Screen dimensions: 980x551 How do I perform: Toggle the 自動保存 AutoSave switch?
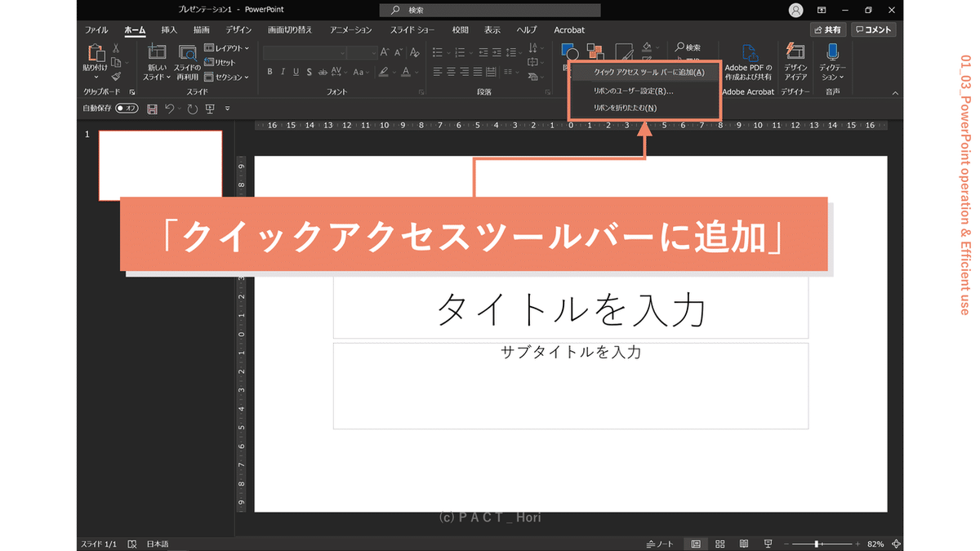[127, 108]
